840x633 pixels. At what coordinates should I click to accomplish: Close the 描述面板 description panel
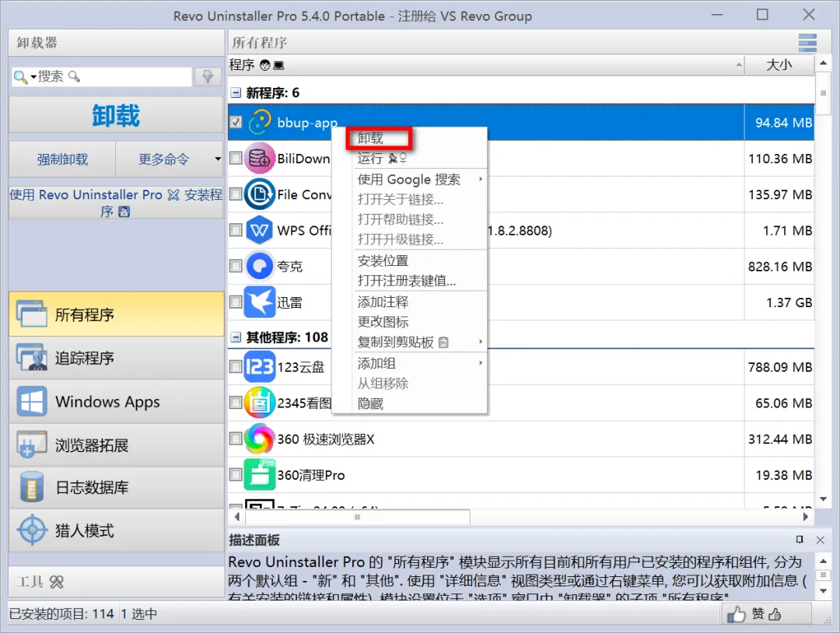pyautogui.click(x=821, y=540)
